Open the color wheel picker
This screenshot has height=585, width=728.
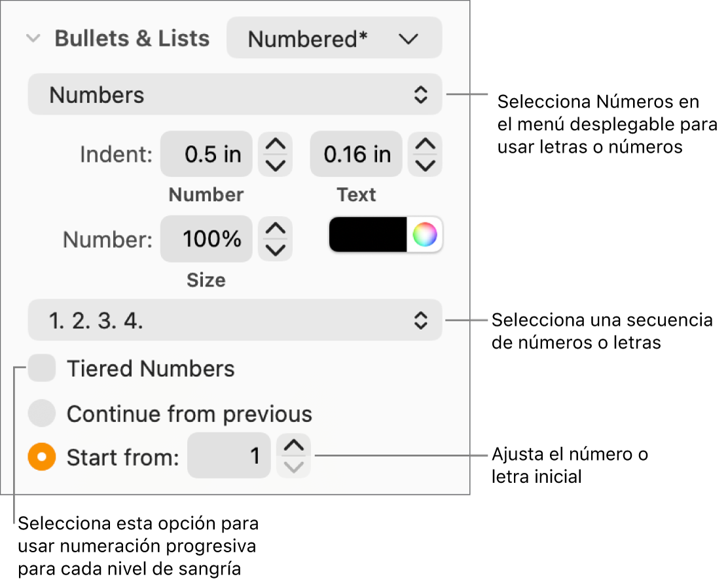tap(426, 234)
